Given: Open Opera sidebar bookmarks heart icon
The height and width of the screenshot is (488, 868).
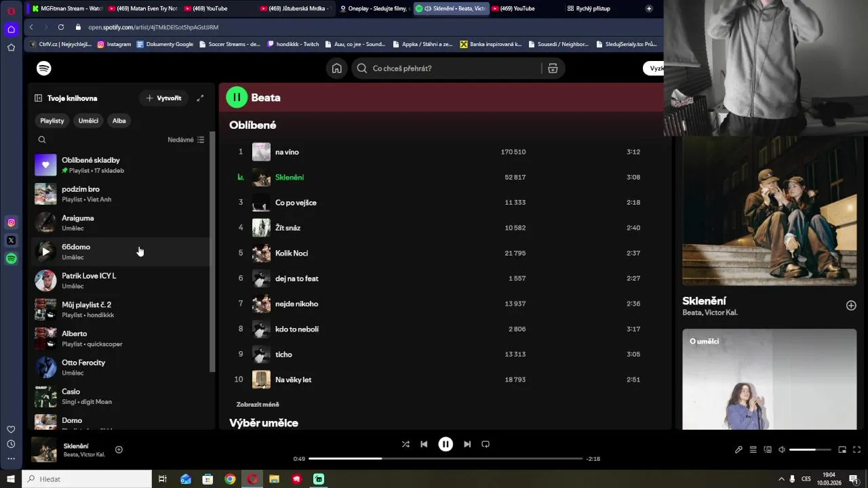Looking at the screenshot, I should 11,429.
